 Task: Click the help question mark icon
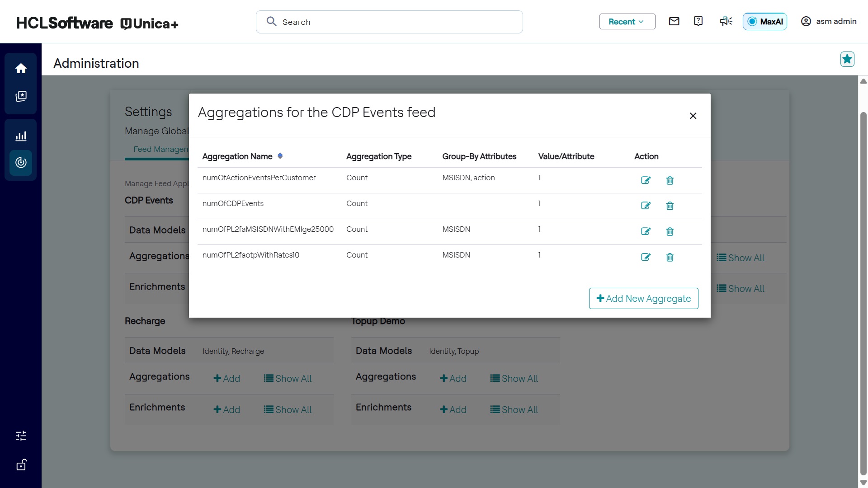(698, 21)
